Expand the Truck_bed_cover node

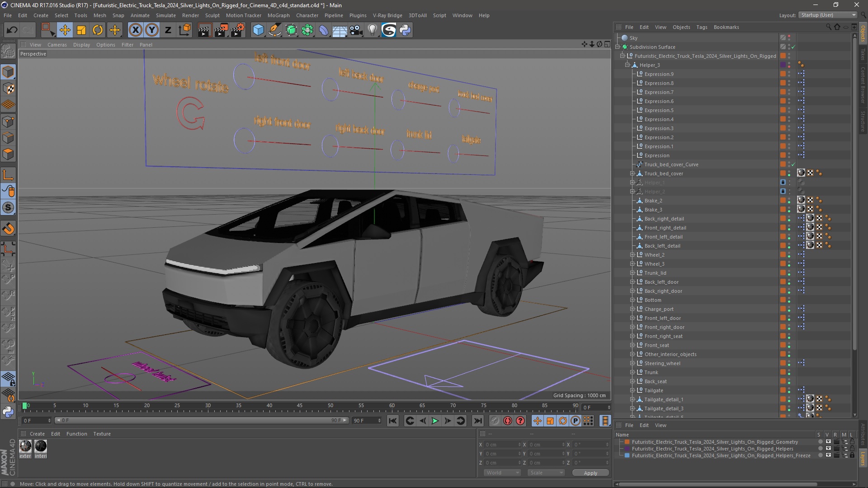click(x=632, y=174)
